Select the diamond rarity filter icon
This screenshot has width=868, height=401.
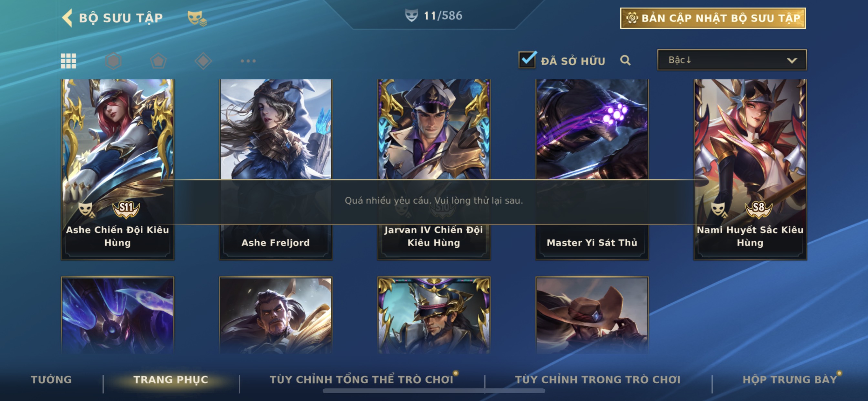pos(203,61)
